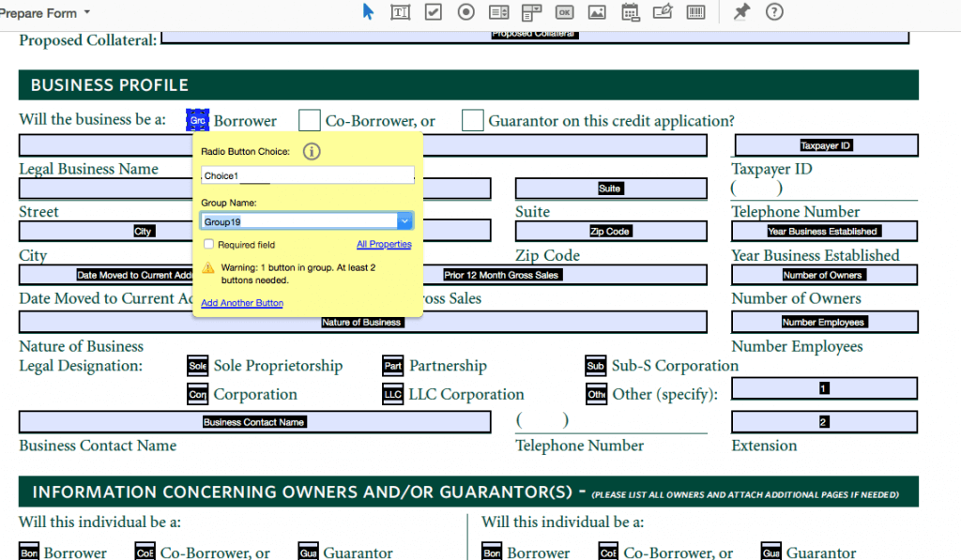Select the OK Button field tool
Screen dimensions: 961x560
point(563,12)
